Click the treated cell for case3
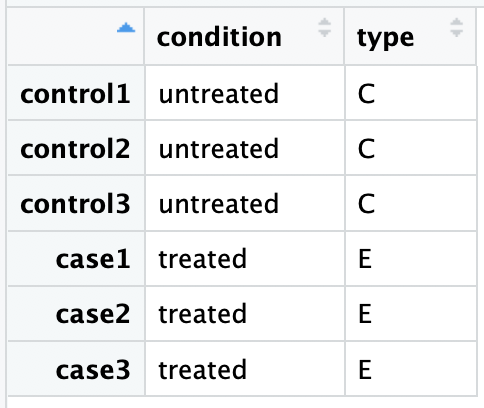The image size is (484, 408). point(245,369)
